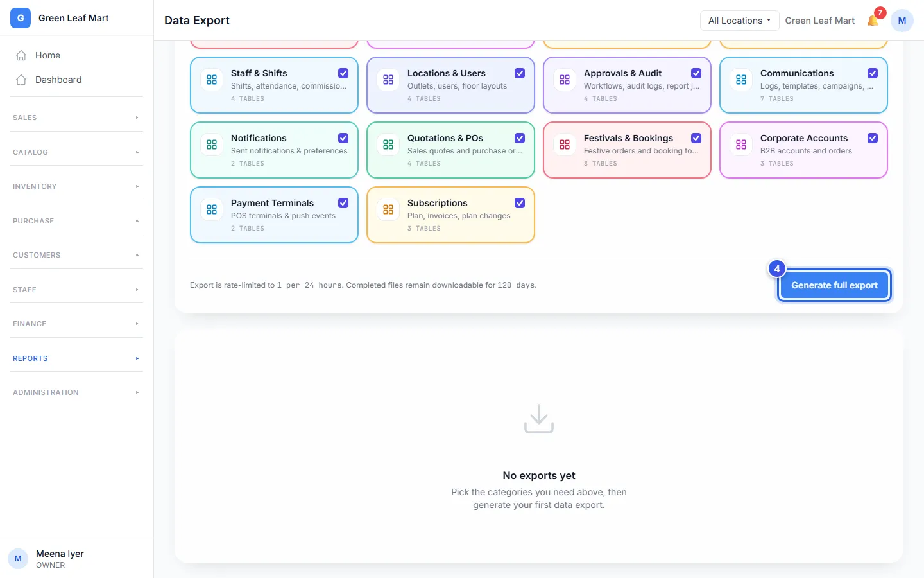Open Dashboard from the sidebar
The image size is (924, 578).
coord(77,80)
